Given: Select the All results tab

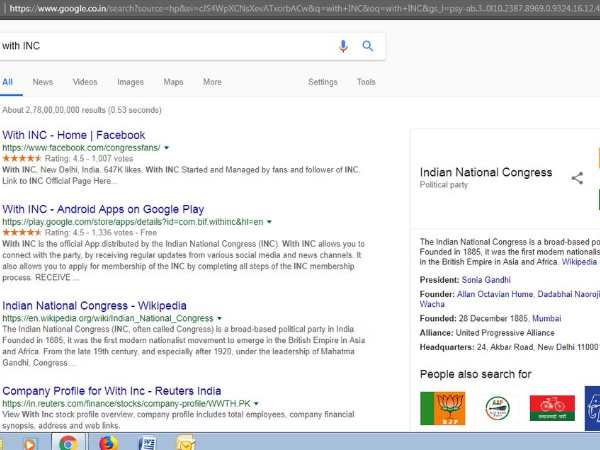Looking at the screenshot, I should click(8, 82).
